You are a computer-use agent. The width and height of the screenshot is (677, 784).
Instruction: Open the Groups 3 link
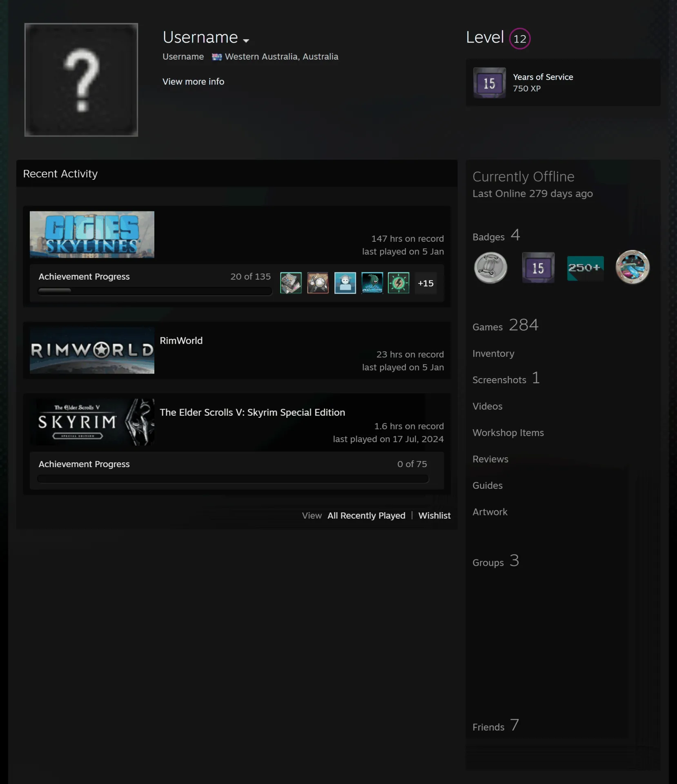(496, 561)
